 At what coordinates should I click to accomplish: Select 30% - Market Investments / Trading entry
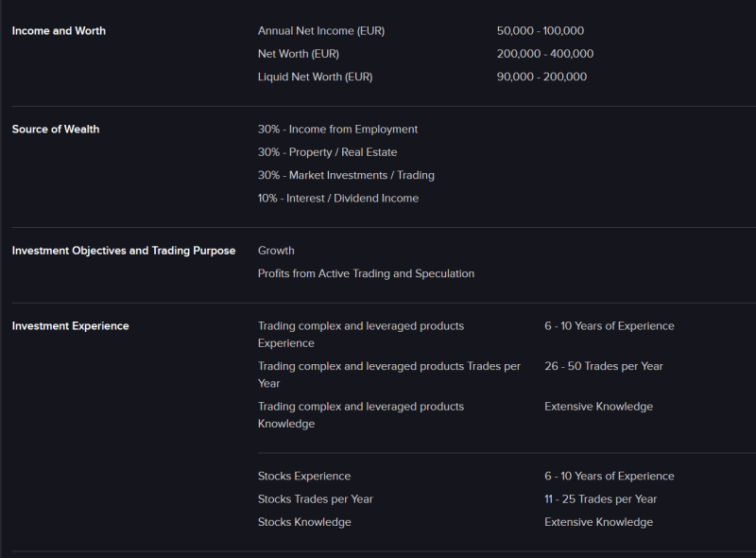(346, 175)
